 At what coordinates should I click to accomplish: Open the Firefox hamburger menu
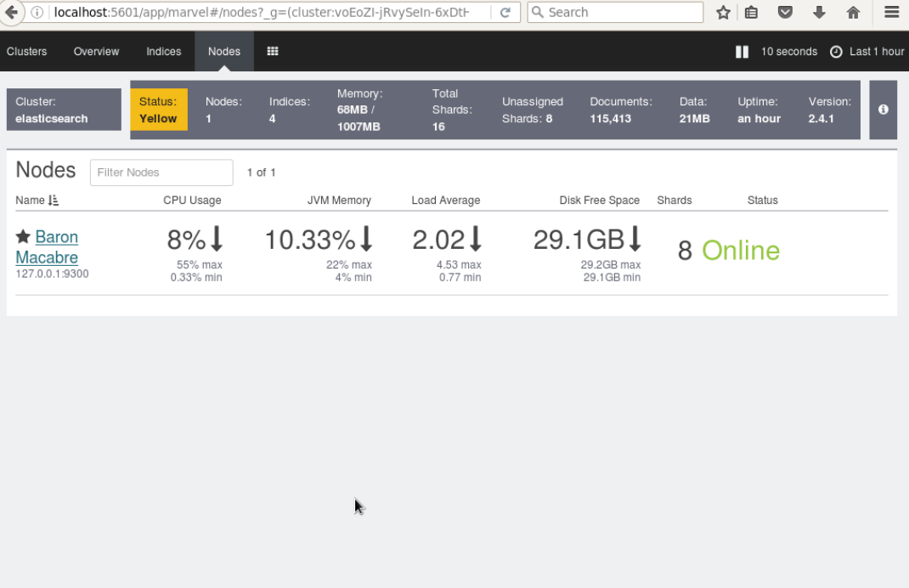892,12
